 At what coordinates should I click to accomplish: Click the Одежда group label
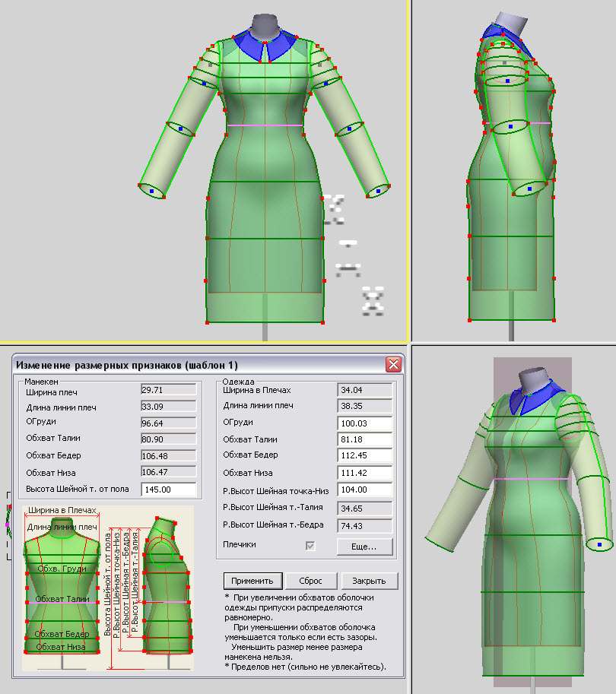tap(238, 382)
